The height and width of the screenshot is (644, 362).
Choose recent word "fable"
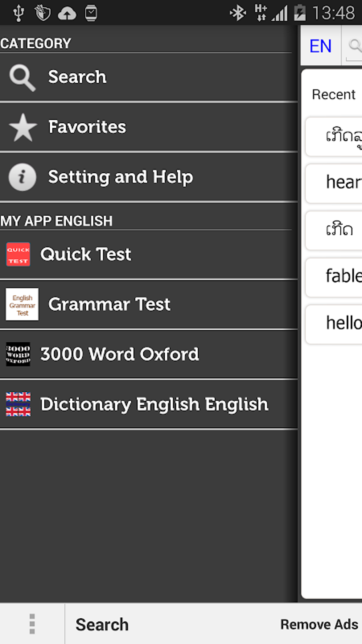point(343,276)
